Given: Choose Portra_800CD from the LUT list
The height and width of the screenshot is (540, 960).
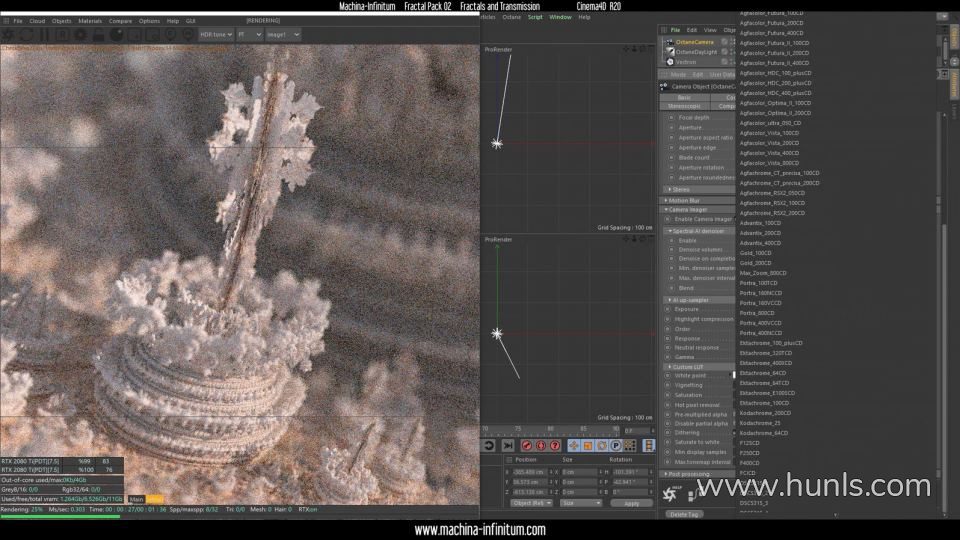Looking at the screenshot, I should [x=757, y=313].
